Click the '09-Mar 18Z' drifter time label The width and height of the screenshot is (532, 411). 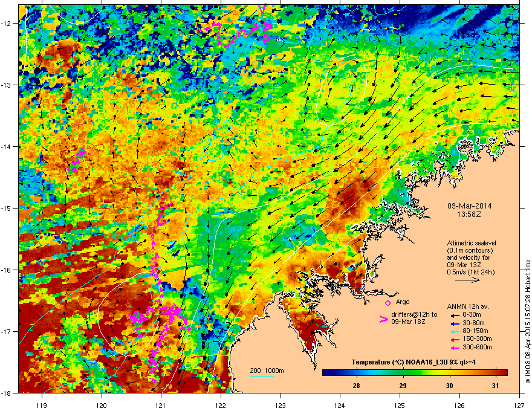[x=408, y=322]
